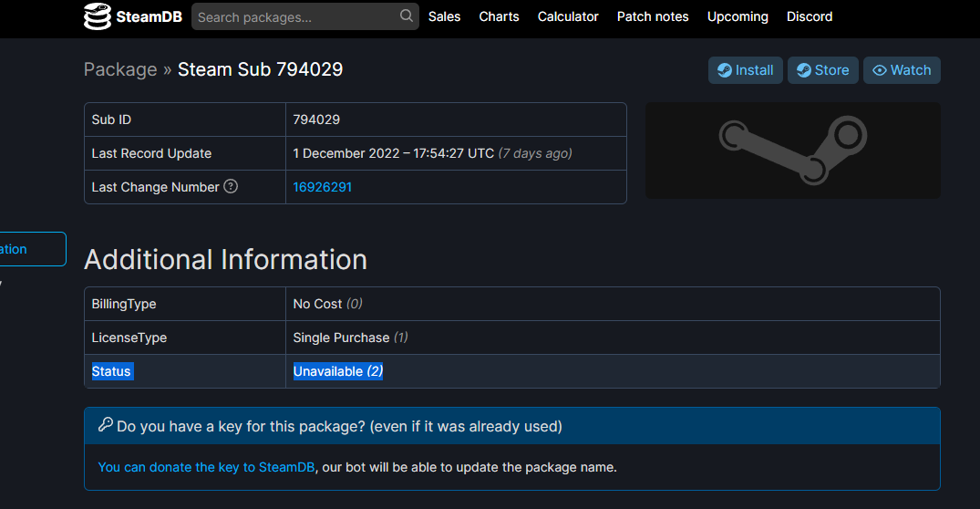This screenshot has height=509, width=980.
Task: Click the Store button
Action: [x=822, y=70]
